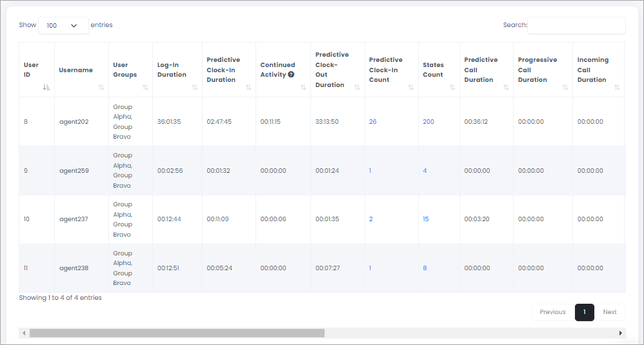Sort by Incoming Call Duration icon

617,87
